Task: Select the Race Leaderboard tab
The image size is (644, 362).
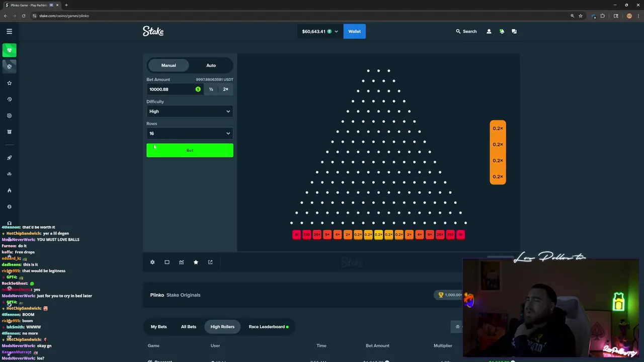Action: (269, 327)
